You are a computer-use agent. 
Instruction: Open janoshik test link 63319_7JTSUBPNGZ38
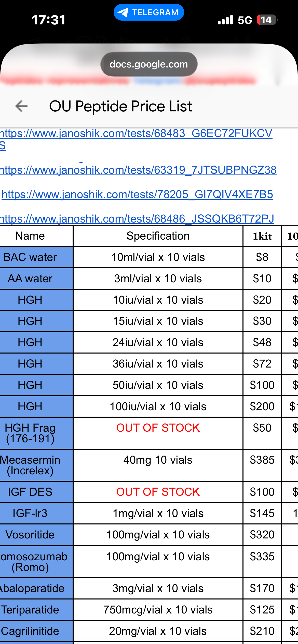coord(138,170)
